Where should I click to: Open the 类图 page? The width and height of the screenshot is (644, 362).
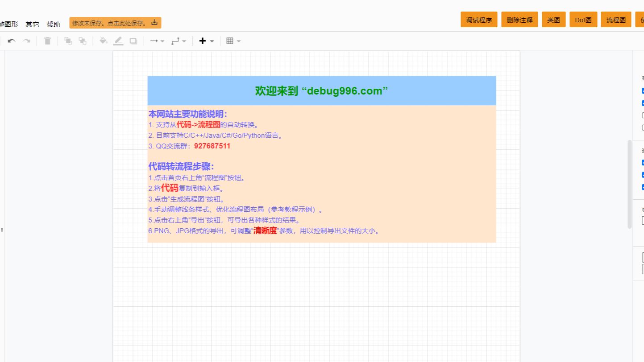coord(553,20)
